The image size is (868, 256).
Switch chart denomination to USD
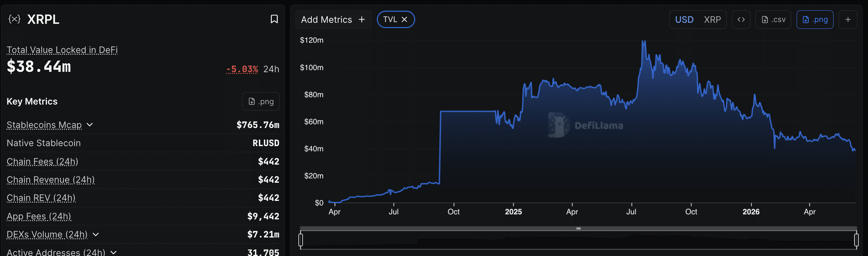tap(684, 20)
